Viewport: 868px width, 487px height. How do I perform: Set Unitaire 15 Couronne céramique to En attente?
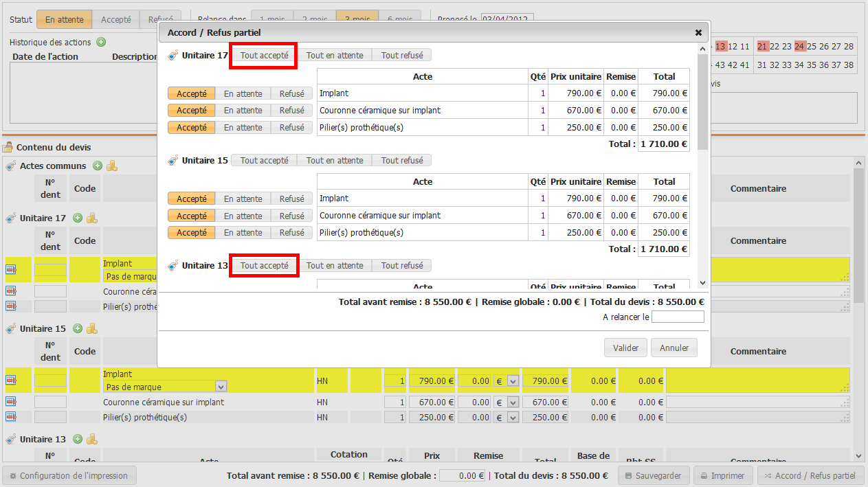pyautogui.click(x=243, y=216)
